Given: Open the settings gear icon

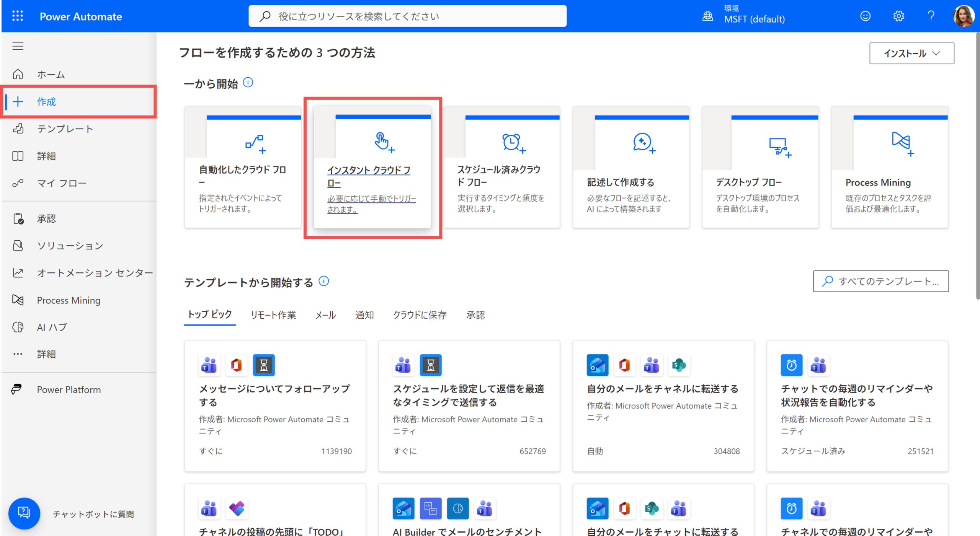Looking at the screenshot, I should click(x=898, y=16).
